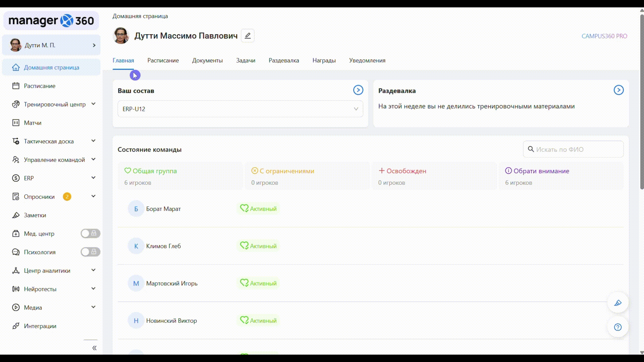Image resolution: width=644 pixels, height=362 pixels.
Task: Collapse sidebar with double chevron icon
Action: pyautogui.click(x=94, y=348)
